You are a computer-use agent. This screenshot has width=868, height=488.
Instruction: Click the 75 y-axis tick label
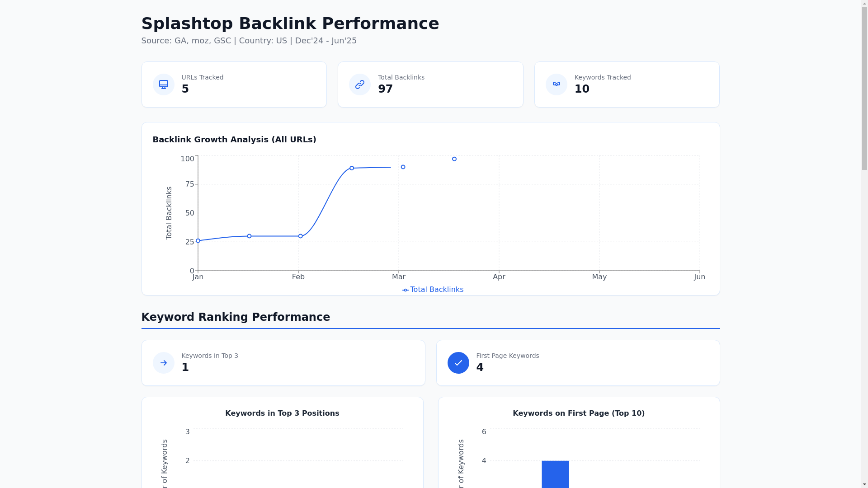[x=190, y=184]
